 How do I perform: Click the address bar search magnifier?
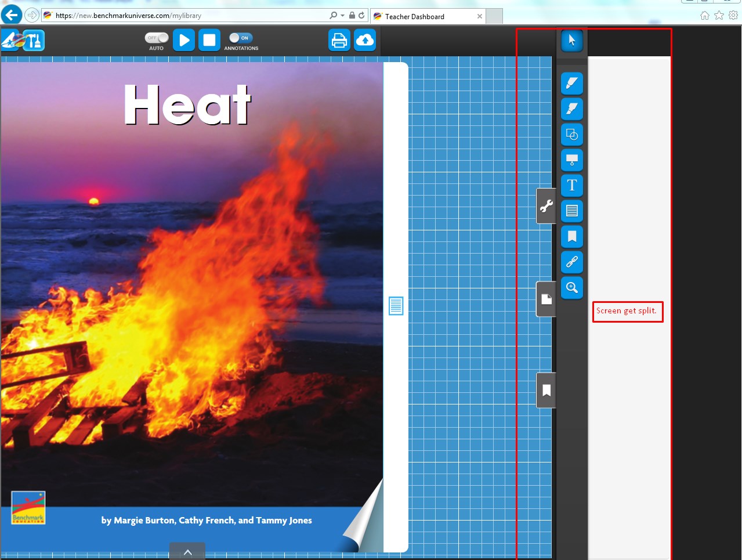tap(333, 16)
